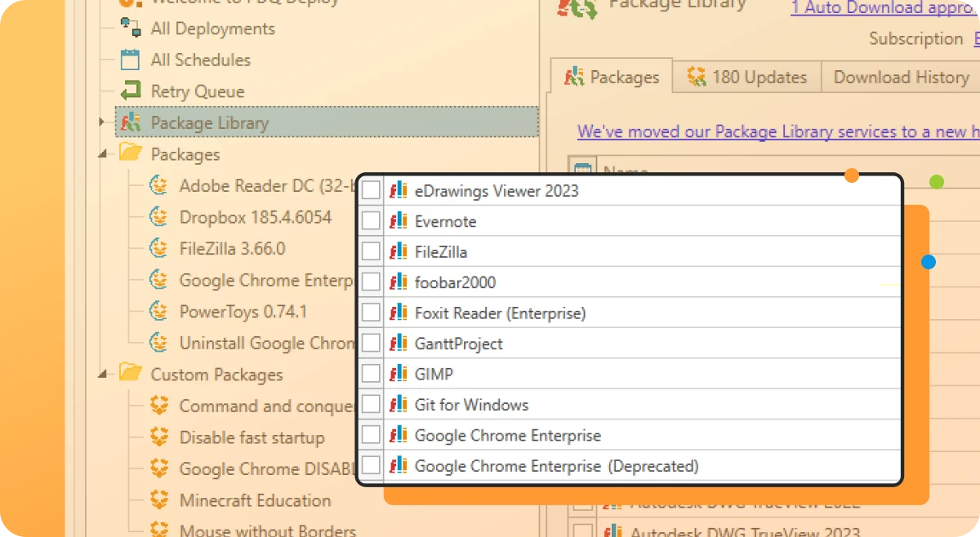Screen dimensions: 980x537
Task: Check the Foxit Reader (Enterprise) checkbox
Action: click(x=371, y=313)
